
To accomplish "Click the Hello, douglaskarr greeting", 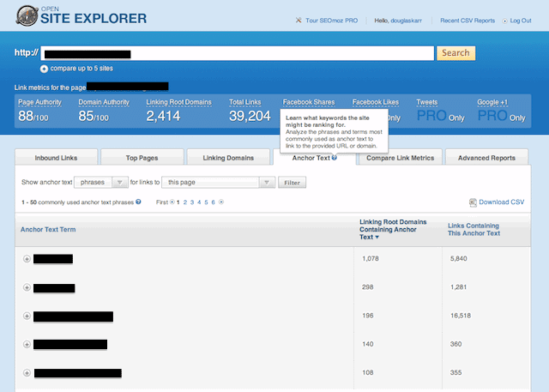I will tap(398, 21).
